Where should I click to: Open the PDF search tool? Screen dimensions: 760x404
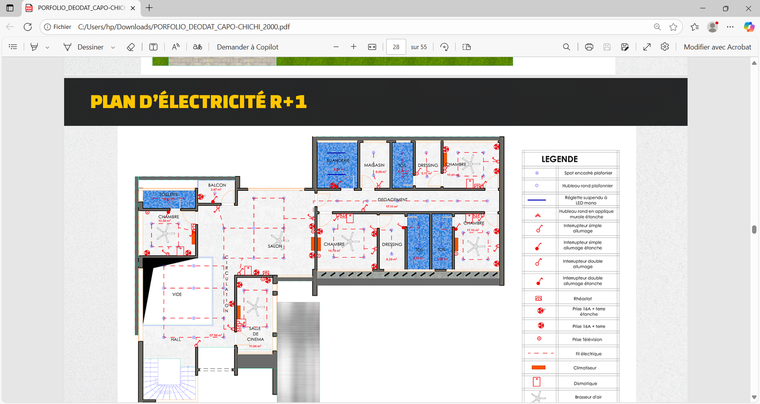567,47
